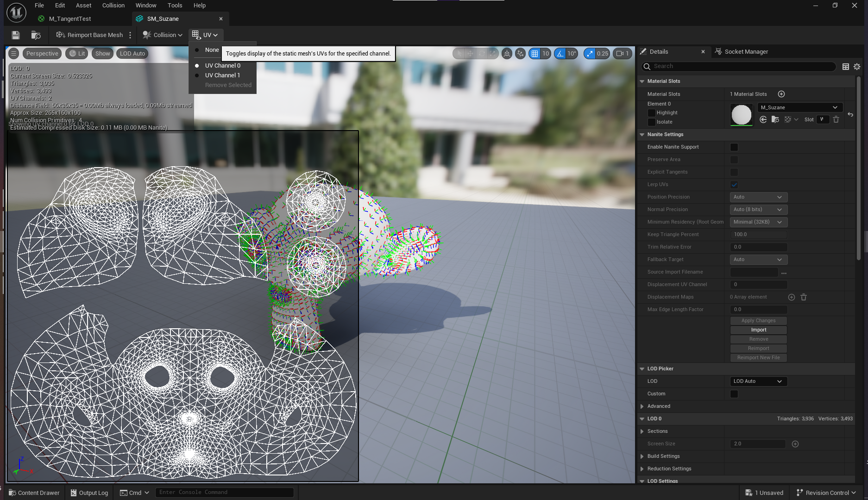The image size is (868, 500).
Task: Expand Reduction Settings
Action: (x=642, y=469)
